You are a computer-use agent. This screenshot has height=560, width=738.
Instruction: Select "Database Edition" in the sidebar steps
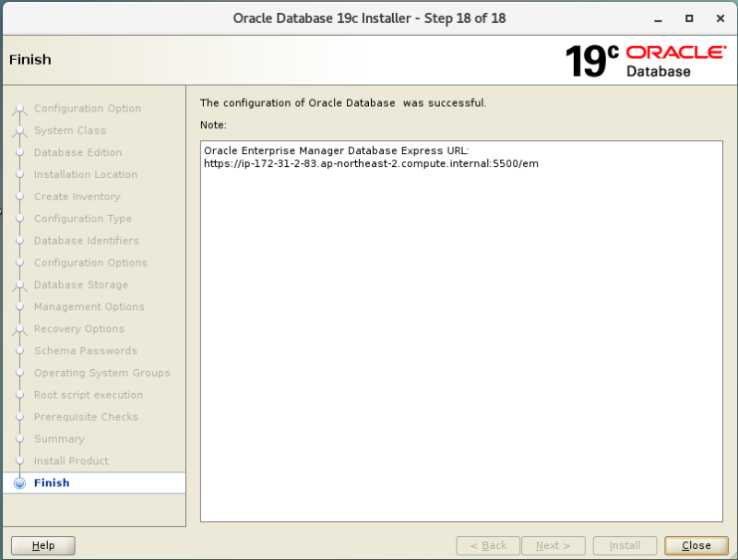pos(77,152)
